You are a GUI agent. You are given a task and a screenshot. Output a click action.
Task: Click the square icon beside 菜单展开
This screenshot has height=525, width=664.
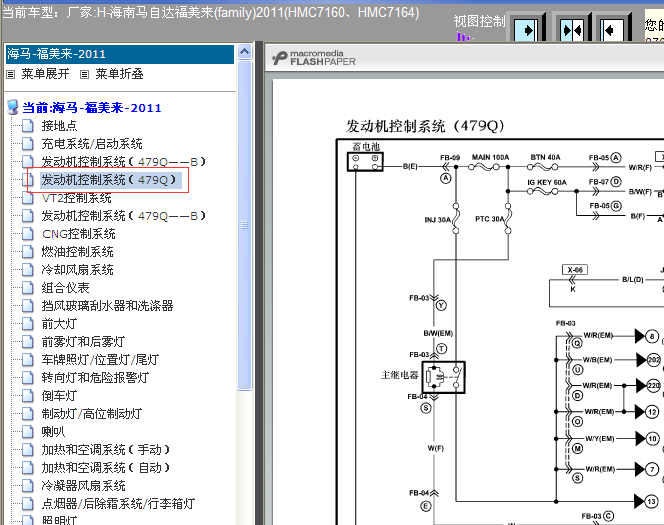11,75
